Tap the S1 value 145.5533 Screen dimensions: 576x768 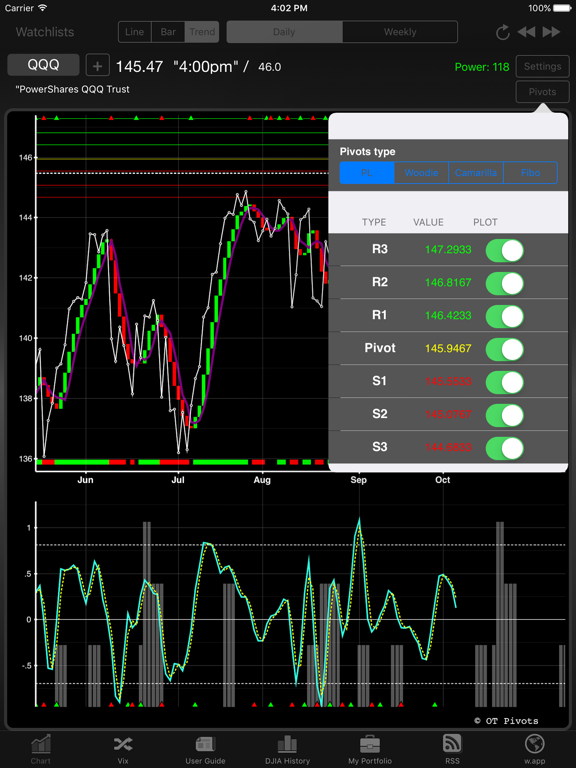(448, 381)
